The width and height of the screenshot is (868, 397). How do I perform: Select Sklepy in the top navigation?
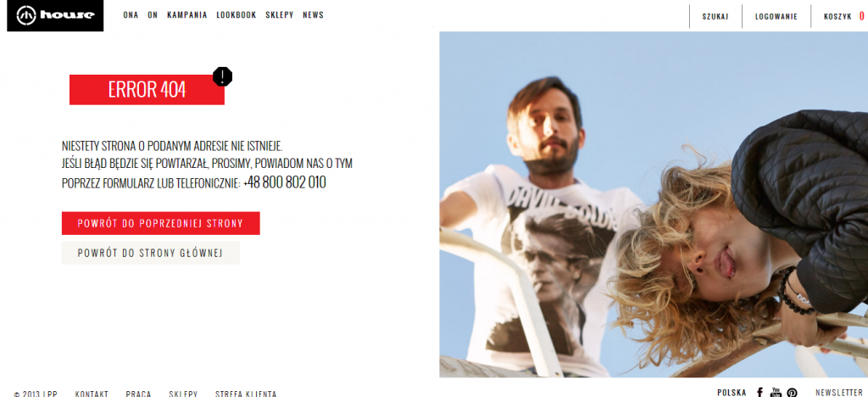280,15
